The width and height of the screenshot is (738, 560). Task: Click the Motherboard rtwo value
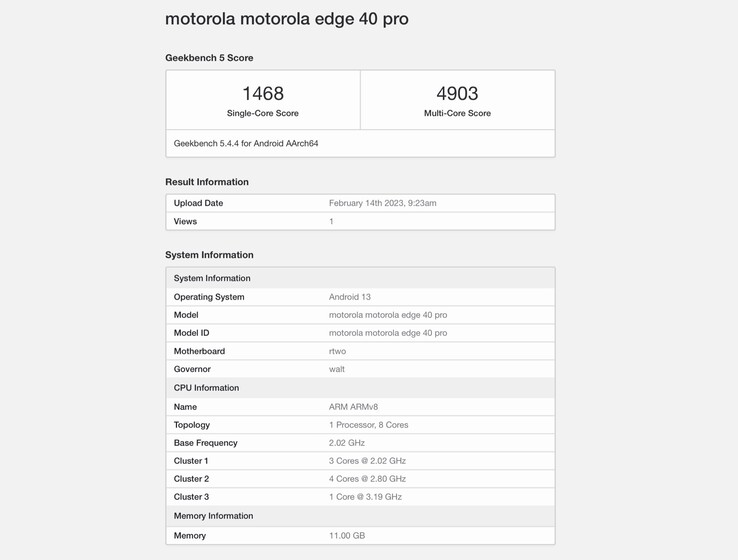337,351
